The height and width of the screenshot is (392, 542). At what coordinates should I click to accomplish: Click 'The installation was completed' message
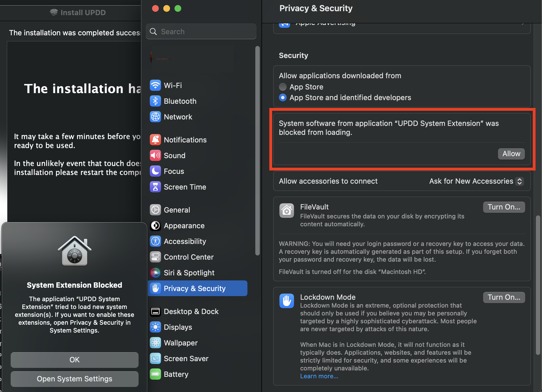[74, 33]
